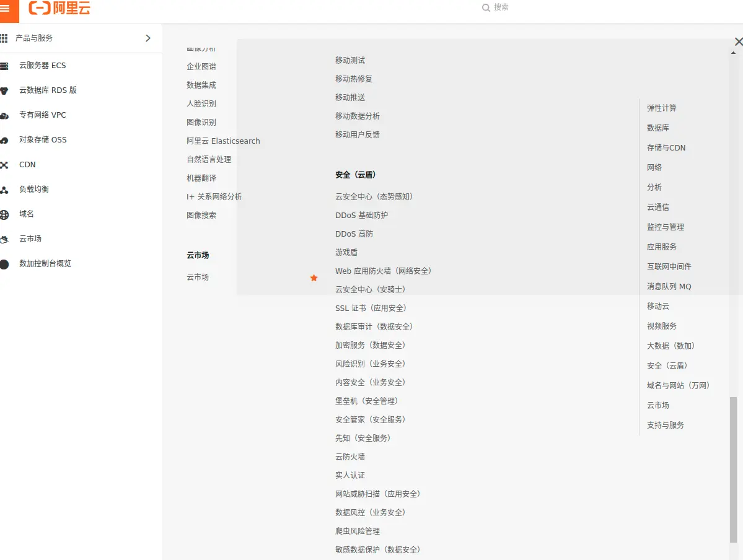Viewport: 743px width, 560px height.
Task: Open 数据集成 service
Action: [201, 85]
